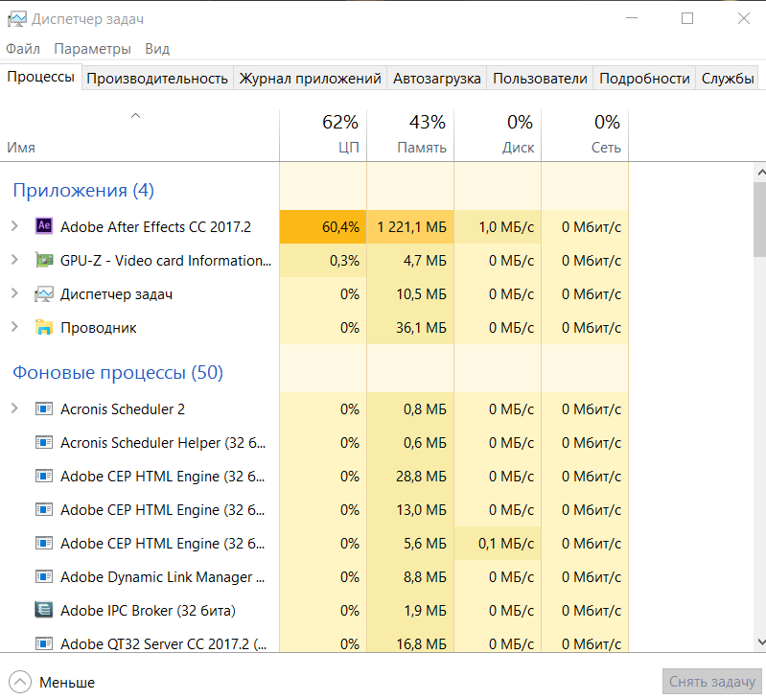Click the Adobe Dynamic Link Manager icon

click(x=44, y=577)
